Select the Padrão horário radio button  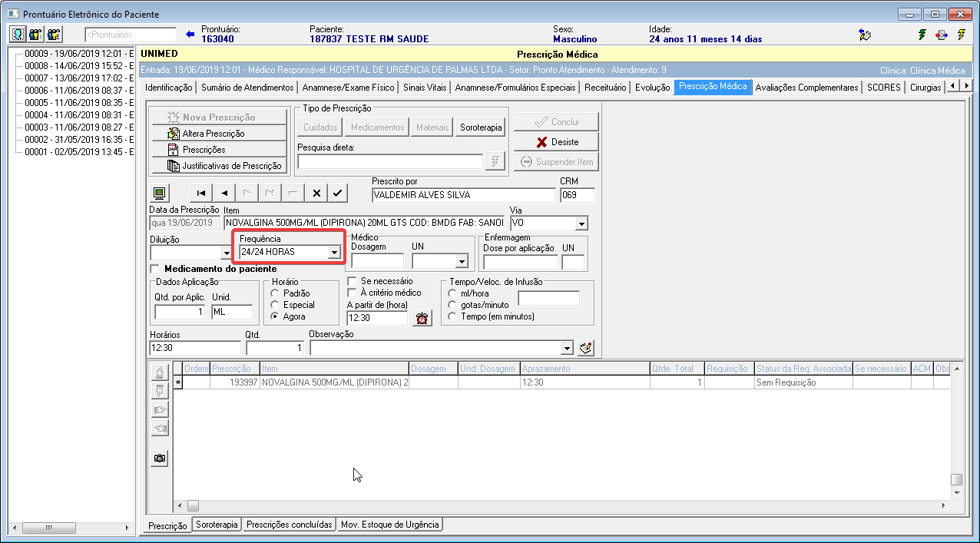point(275,293)
